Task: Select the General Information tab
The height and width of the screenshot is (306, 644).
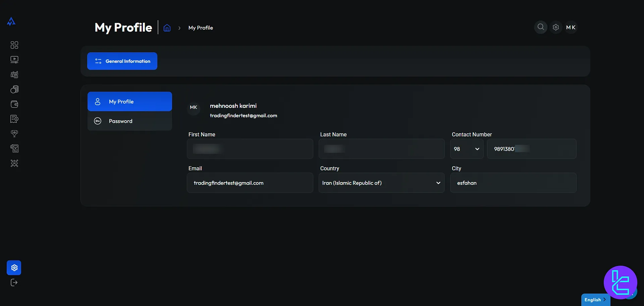Action: click(x=122, y=61)
